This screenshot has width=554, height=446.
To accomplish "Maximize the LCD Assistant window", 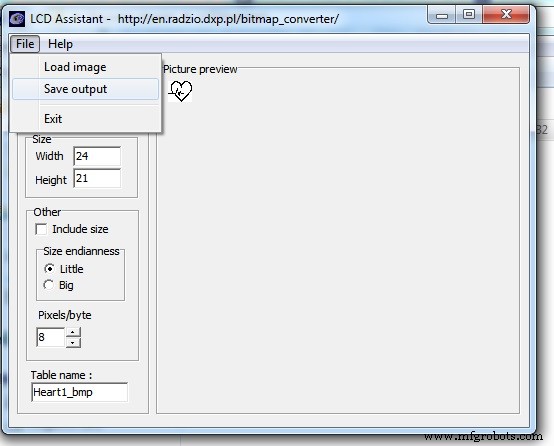I will point(469,14).
